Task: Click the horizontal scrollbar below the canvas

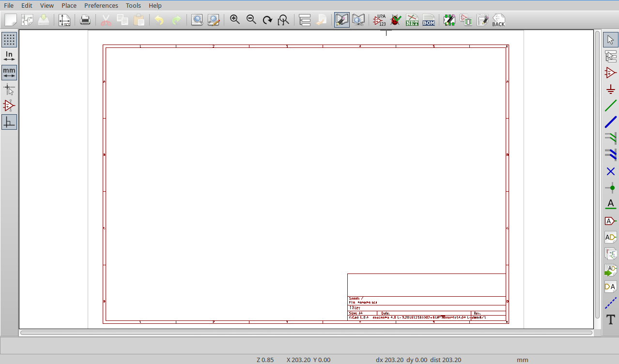Action: pyautogui.click(x=307, y=333)
